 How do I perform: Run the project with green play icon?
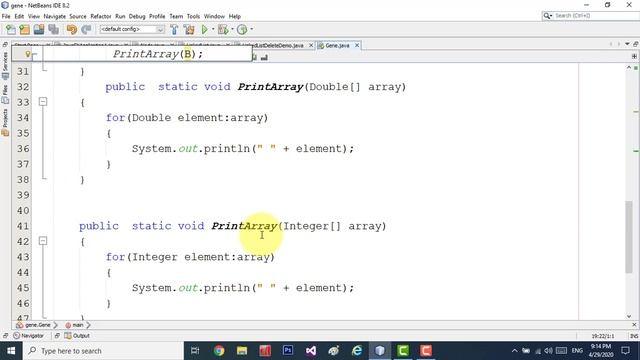point(205,29)
